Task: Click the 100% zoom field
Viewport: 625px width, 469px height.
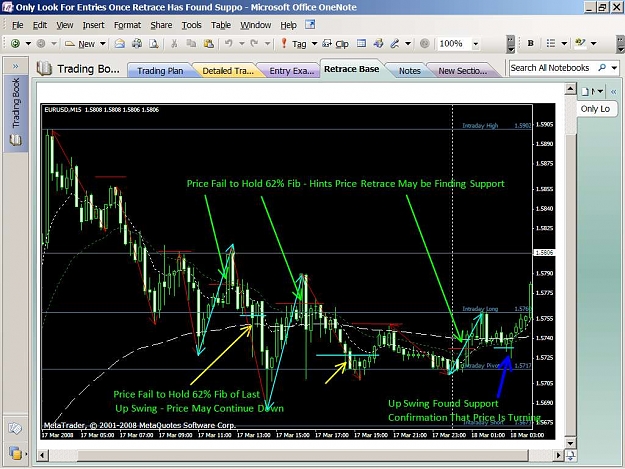Action: point(454,43)
